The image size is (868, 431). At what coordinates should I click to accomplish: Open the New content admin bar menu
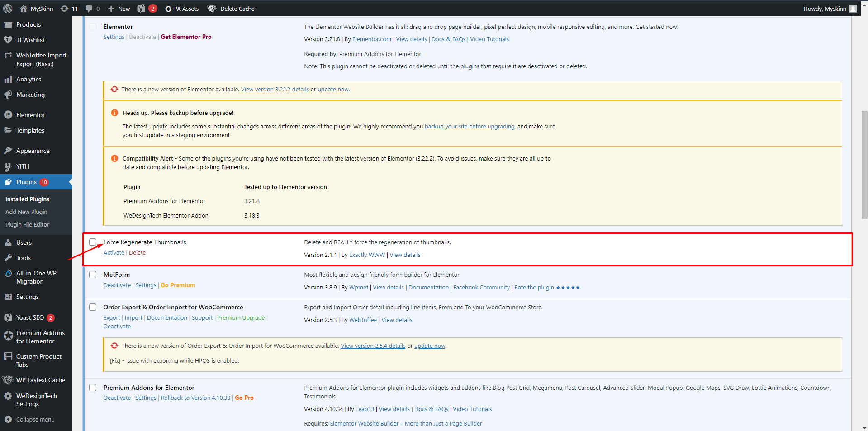[119, 9]
